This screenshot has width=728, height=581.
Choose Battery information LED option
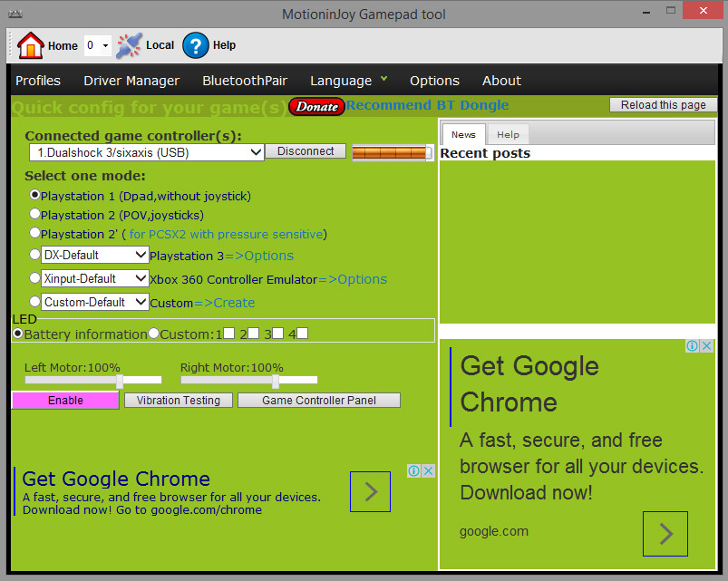pos(17,334)
